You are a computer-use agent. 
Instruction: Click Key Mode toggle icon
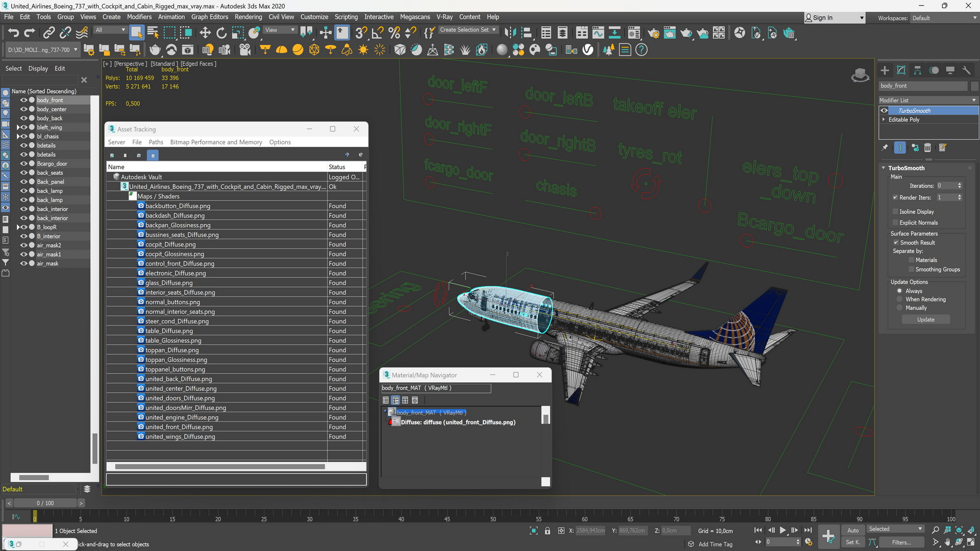[x=757, y=542]
